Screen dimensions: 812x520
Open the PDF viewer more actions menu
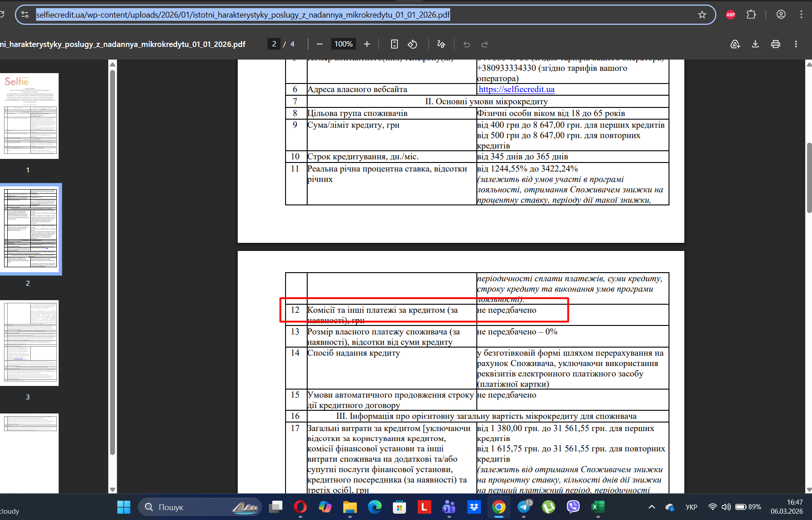[x=796, y=44]
